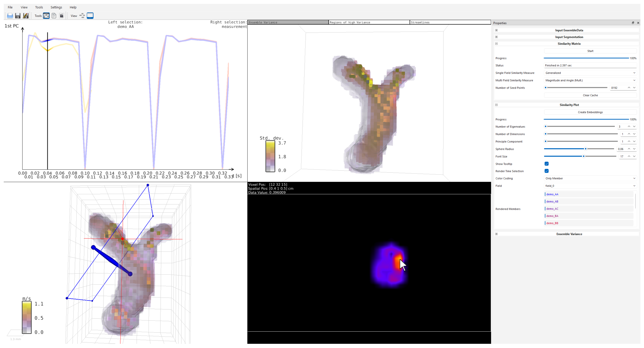This screenshot has height=348, width=644.
Task: Increase Number of Seed Points stepper up
Action: tap(629, 88)
